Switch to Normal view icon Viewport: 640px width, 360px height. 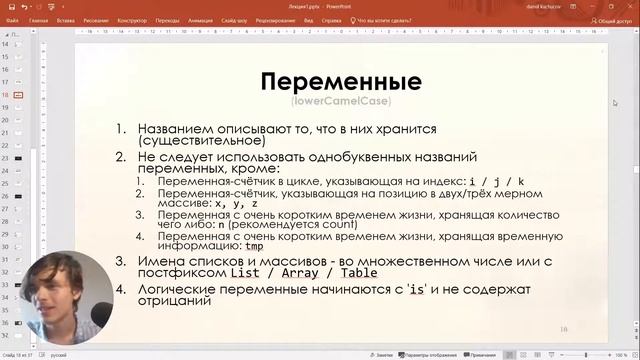(509, 355)
